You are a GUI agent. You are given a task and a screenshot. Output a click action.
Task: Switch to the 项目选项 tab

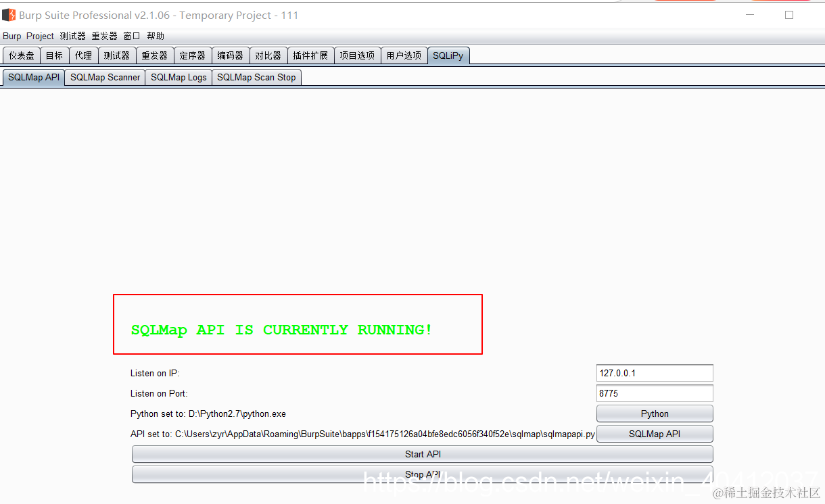point(357,55)
